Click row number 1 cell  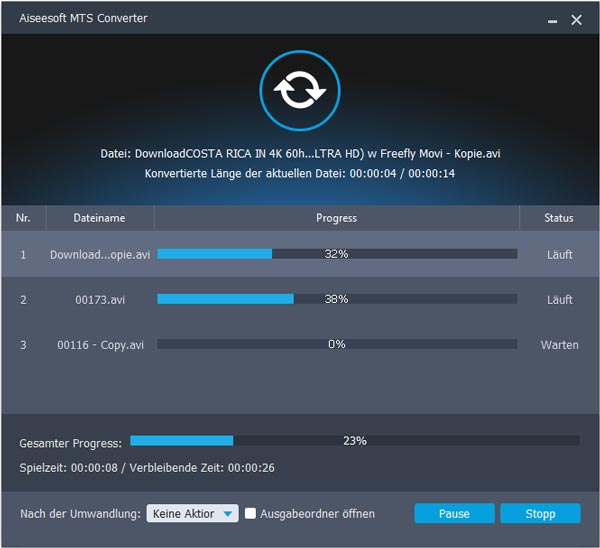click(x=23, y=254)
